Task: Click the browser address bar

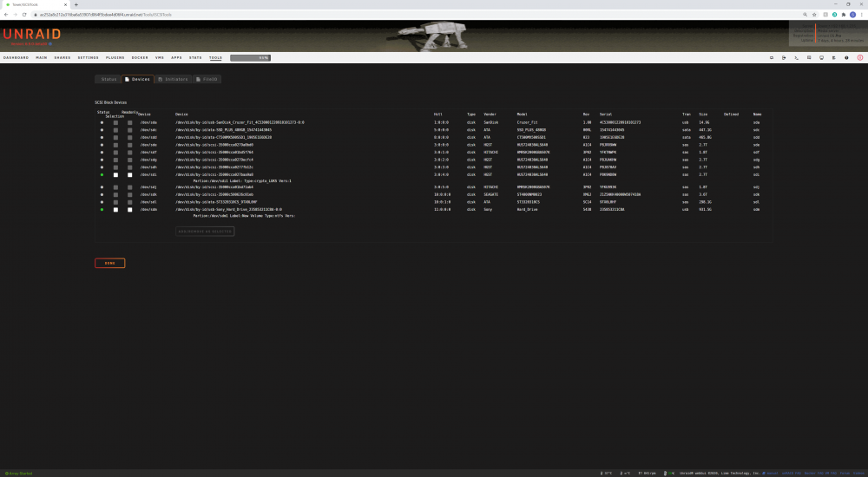Action: tap(415, 15)
